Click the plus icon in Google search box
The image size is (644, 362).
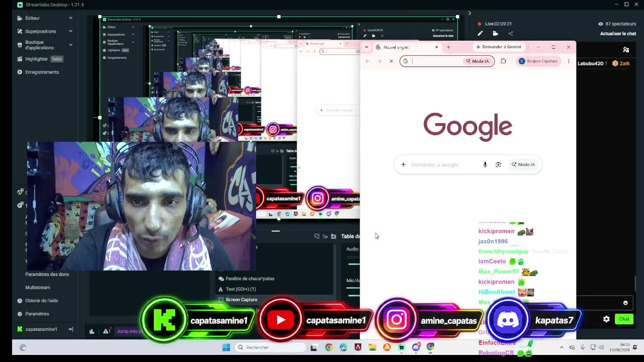(403, 164)
